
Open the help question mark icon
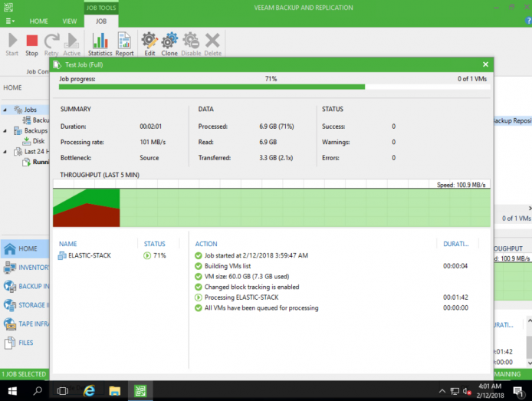click(x=528, y=21)
